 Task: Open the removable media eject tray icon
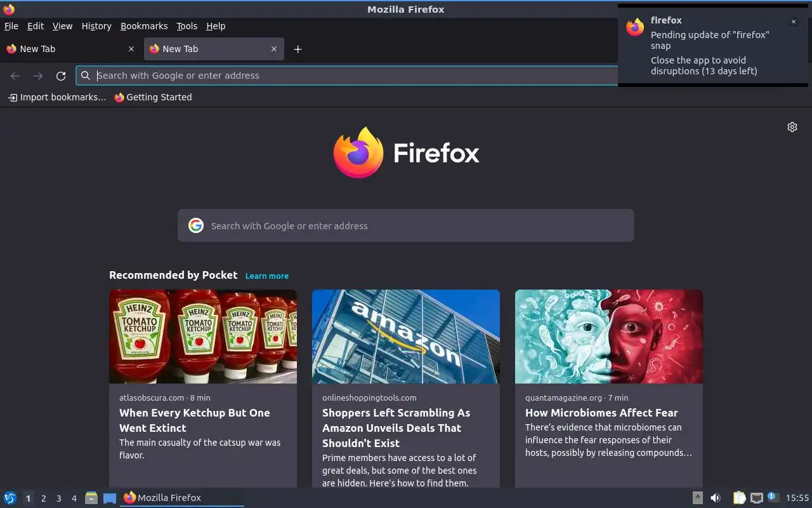tap(697, 498)
